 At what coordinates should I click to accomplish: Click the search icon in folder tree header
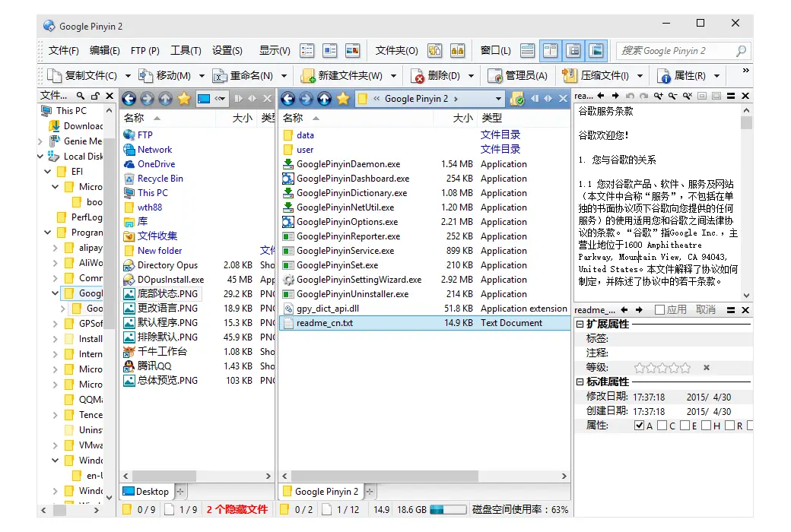(81, 96)
